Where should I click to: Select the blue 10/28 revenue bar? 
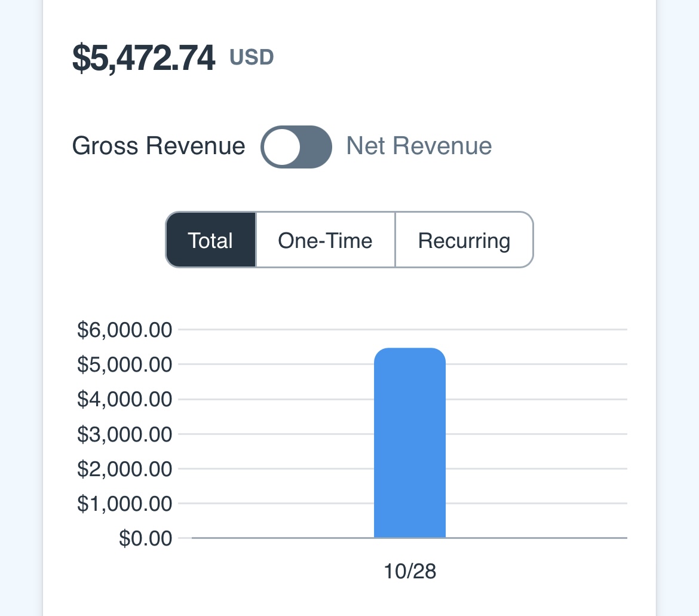click(410, 442)
